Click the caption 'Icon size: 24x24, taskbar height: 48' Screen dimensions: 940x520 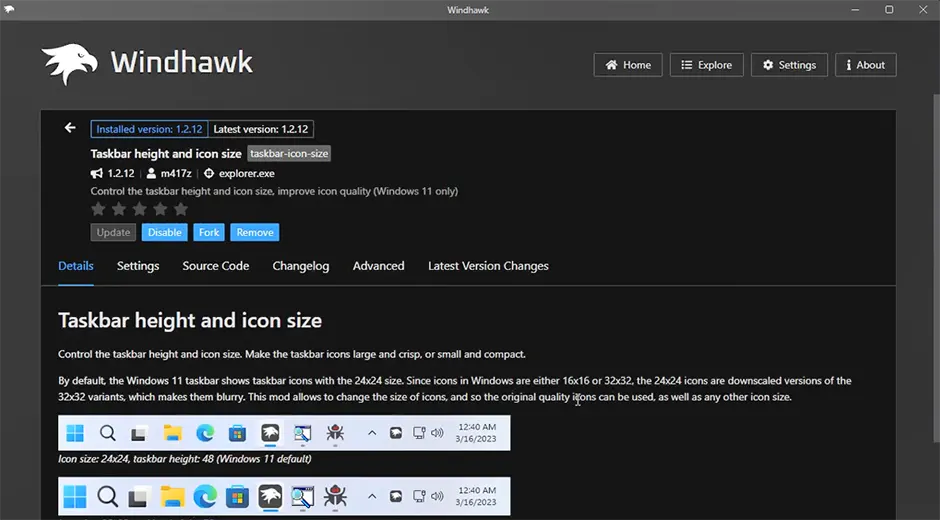[185, 459]
